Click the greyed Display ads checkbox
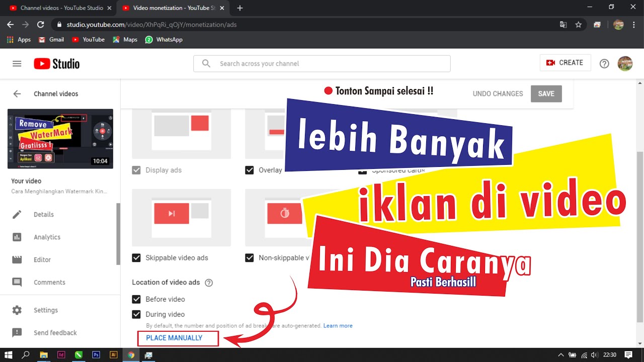 click(136, 170)
